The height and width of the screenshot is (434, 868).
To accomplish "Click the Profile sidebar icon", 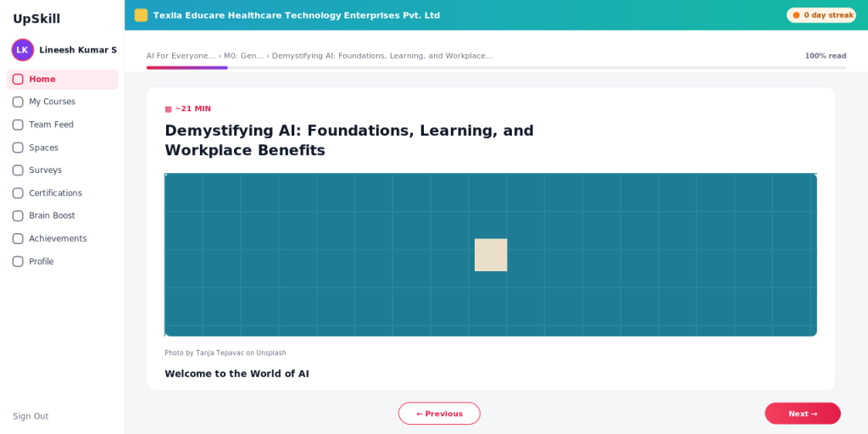I will click(18, 261).
